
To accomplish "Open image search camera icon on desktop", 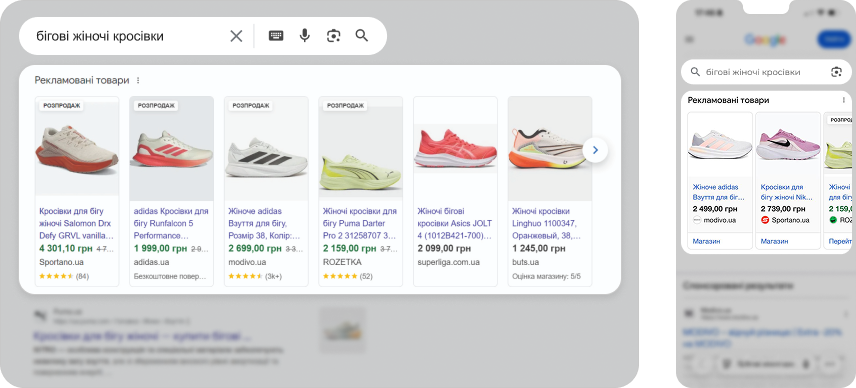I will pos(334,36).
